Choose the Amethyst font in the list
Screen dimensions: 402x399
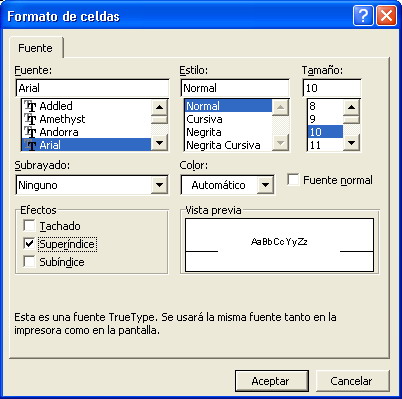[86, 119]
